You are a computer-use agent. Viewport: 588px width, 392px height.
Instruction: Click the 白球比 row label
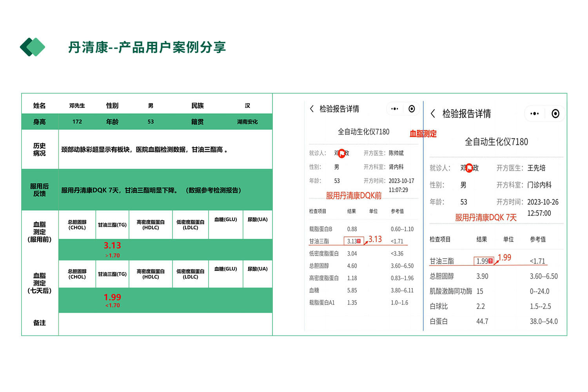point(439,306)
